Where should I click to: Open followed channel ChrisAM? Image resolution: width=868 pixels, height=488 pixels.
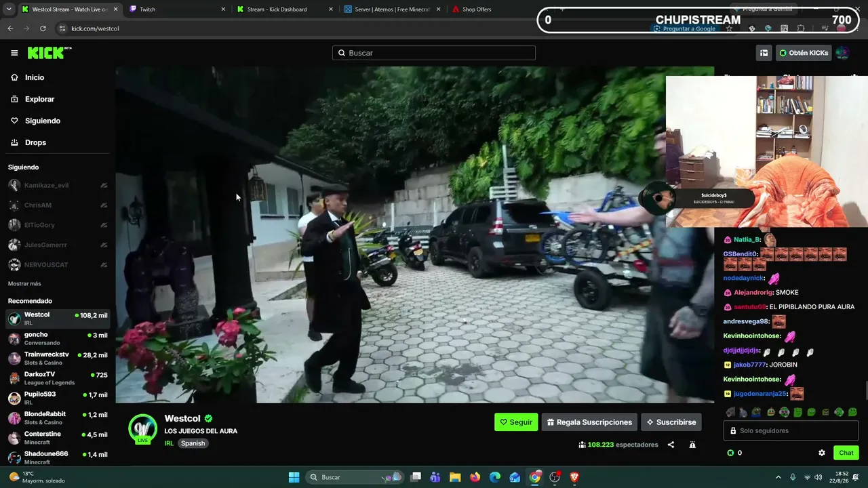pos(58,205)
